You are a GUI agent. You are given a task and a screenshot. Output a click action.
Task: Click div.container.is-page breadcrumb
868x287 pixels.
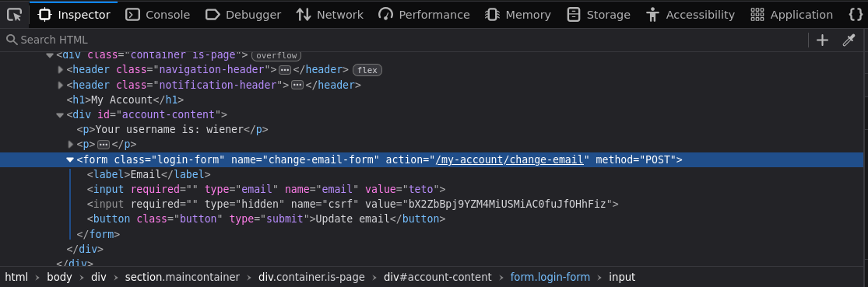[x=311, y=277]
